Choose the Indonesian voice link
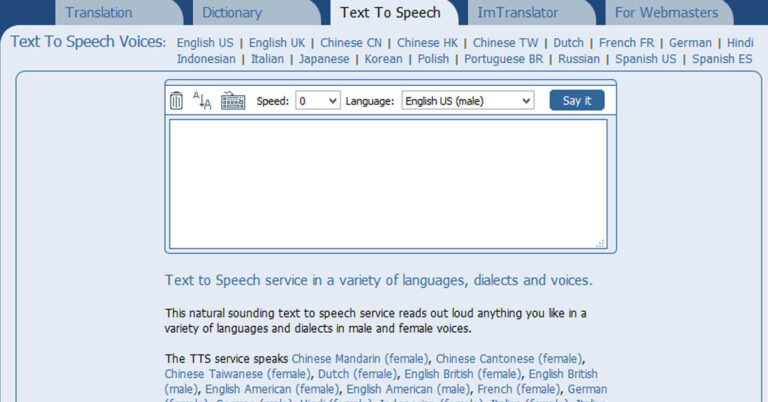The width and height of the screenshot is (768, 402). (x=206, y=59)
